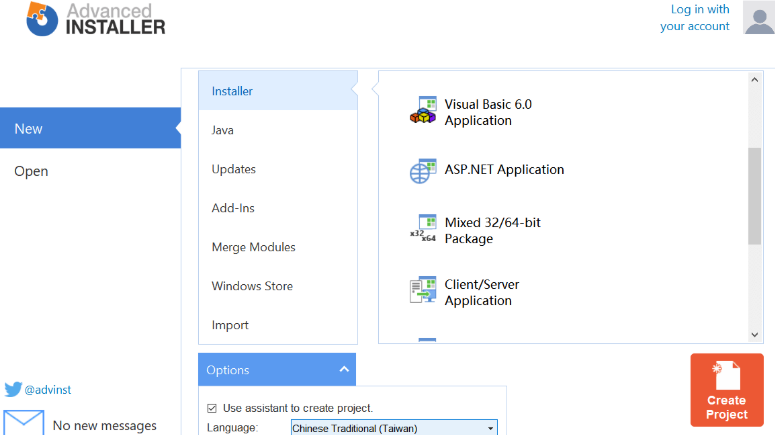Click Log in with your account link
The image size is (775, 435).
[x=695, y=17]
